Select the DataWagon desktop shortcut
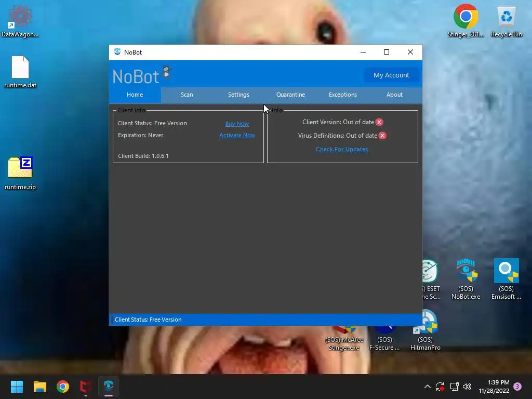Image resolution: width=532 pixels, height=399 pixels. tap(20, 21)
